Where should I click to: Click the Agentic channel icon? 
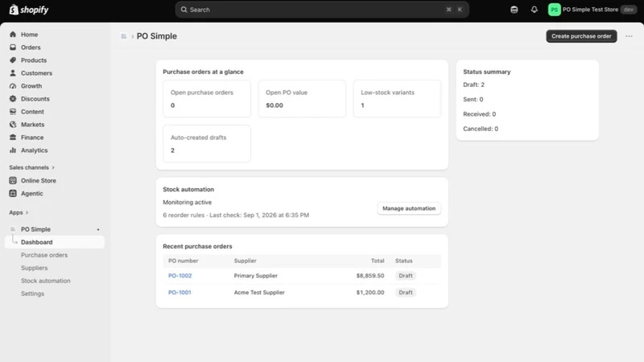[13, 193]
